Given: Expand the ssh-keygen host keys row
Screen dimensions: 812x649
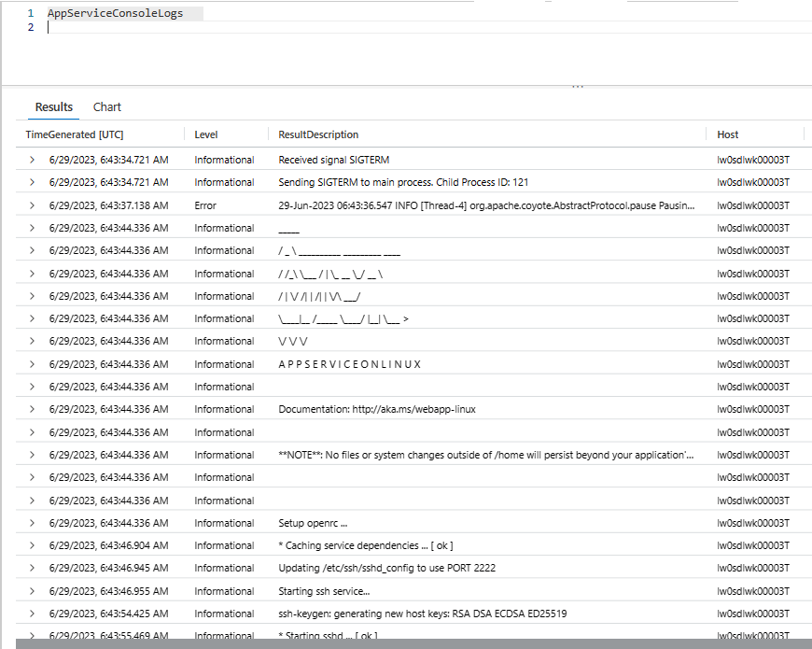Looking at the screenshot, I should click(32, 614).
